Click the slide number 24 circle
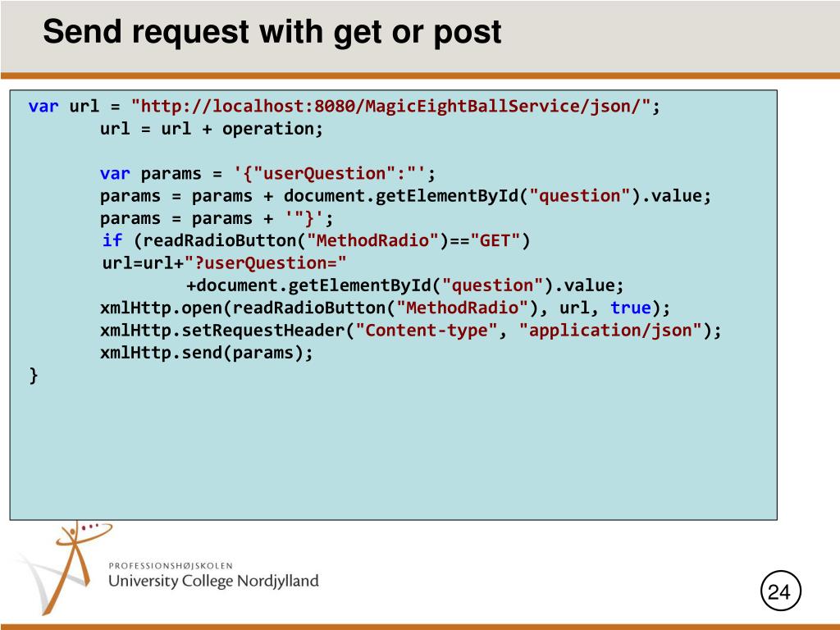This screenshot has height=630, width=840. click(781, 591)
